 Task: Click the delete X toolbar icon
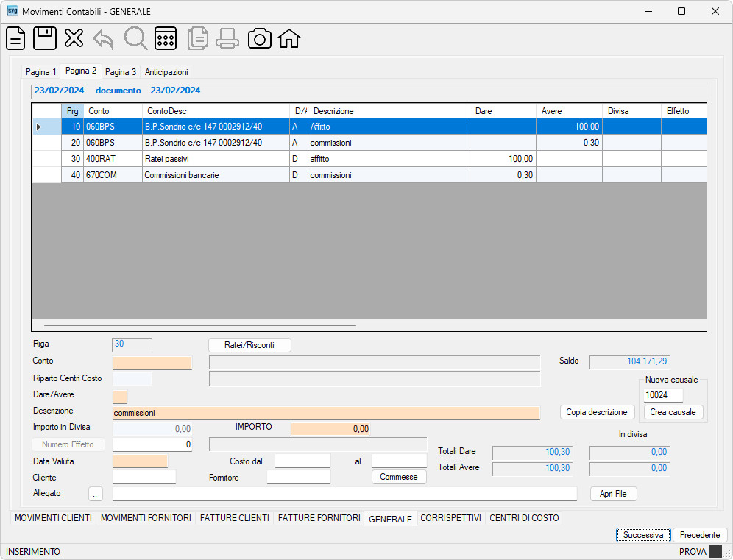[x=74, y=38]
